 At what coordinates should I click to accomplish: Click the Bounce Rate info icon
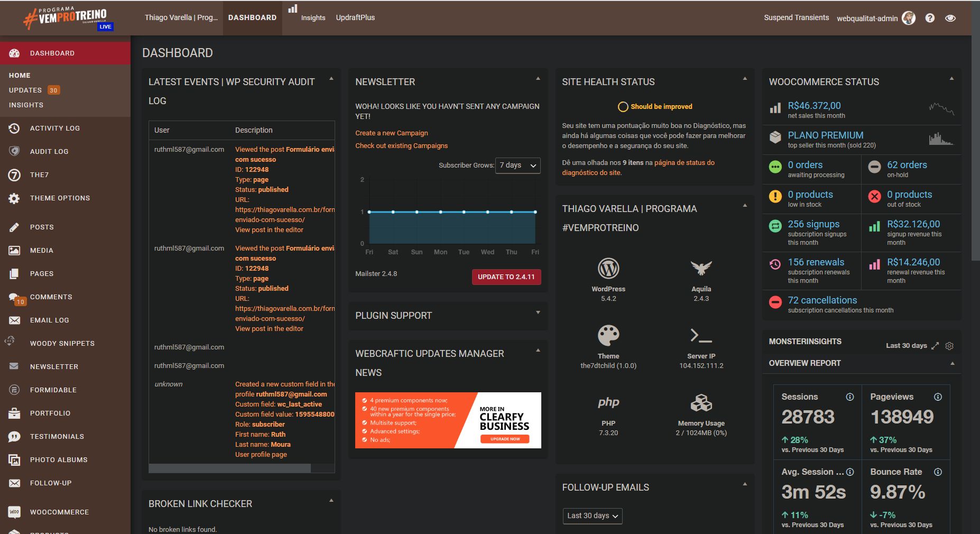pyautogui.click(x=938, y=472)
